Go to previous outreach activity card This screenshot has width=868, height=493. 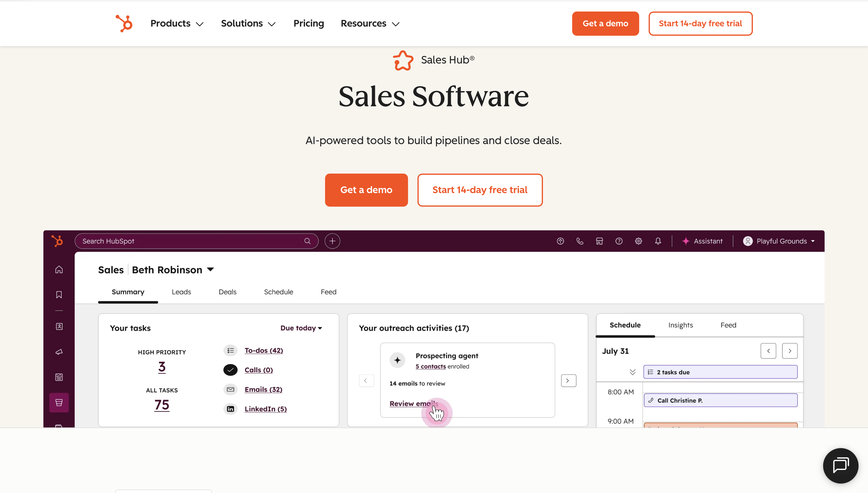[x=366, y=380]
